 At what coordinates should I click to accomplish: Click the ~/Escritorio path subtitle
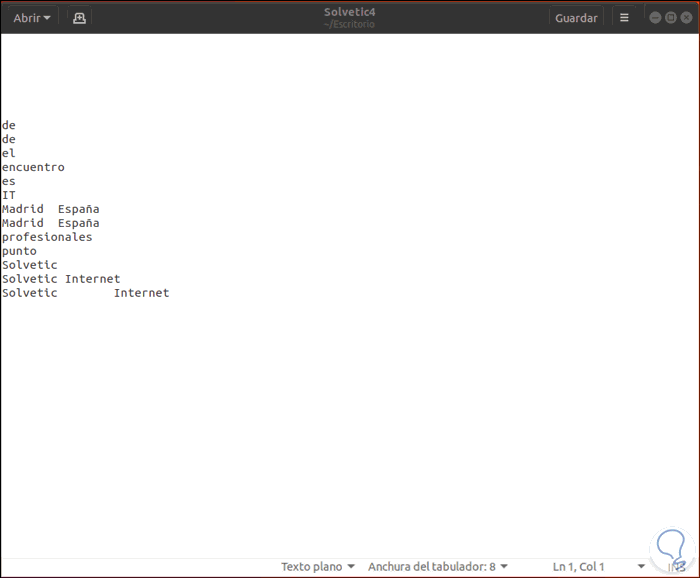(x=350, y=24)
